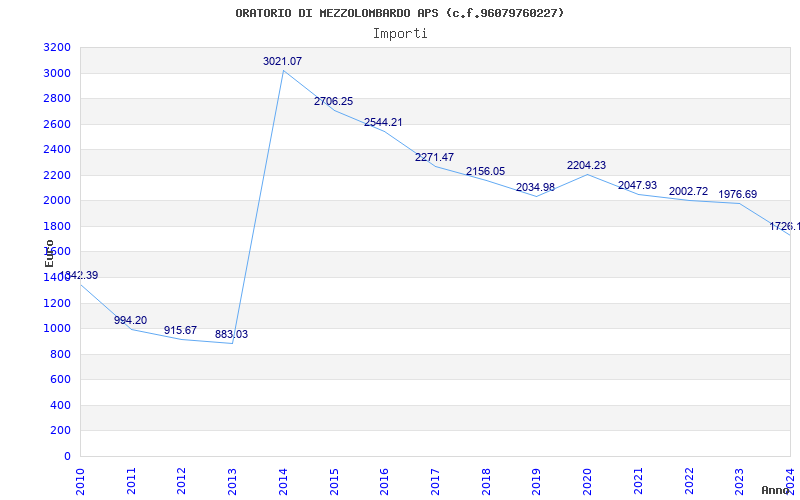The height and width of the screenshot is (500, 800).
Task: Click x-axis year 2023
Action: pos(739,482)
